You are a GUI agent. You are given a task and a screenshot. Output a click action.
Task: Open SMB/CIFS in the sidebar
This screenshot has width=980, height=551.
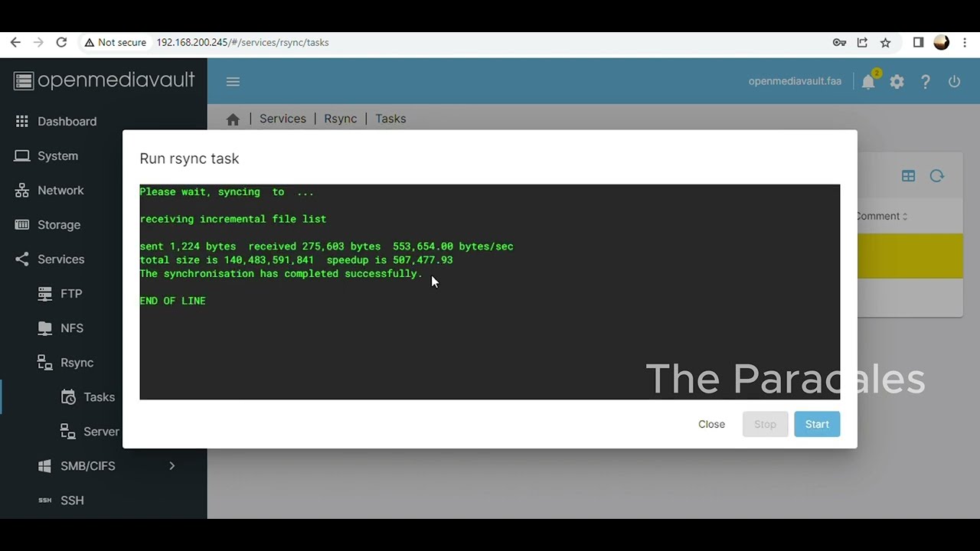coord(103,466)
